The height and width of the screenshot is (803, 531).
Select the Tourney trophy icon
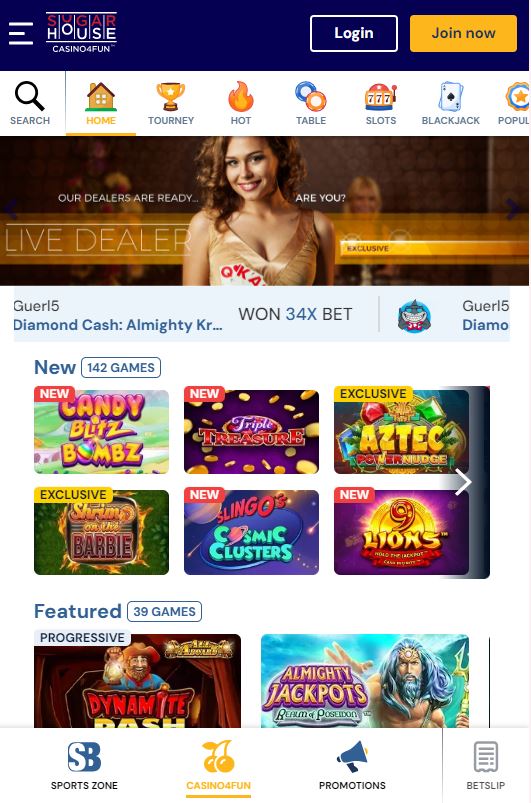point(171,96)
